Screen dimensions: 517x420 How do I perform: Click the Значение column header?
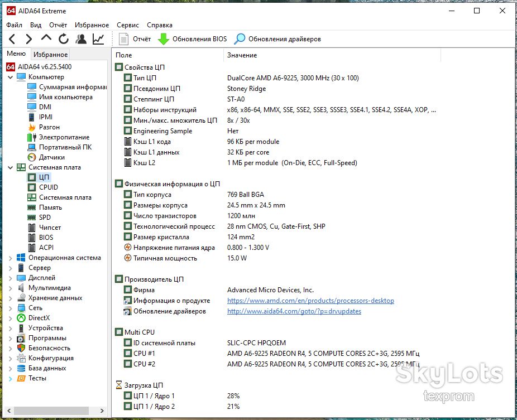pos(332,55)
